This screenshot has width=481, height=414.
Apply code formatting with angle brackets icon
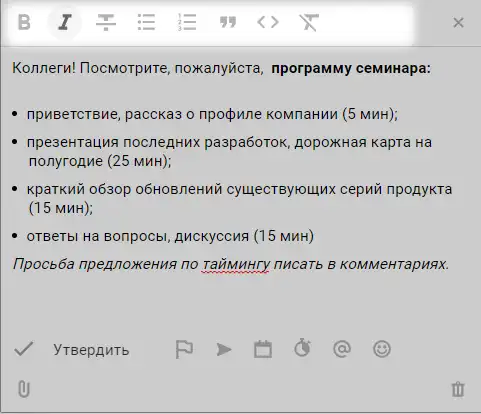(268, 22)
